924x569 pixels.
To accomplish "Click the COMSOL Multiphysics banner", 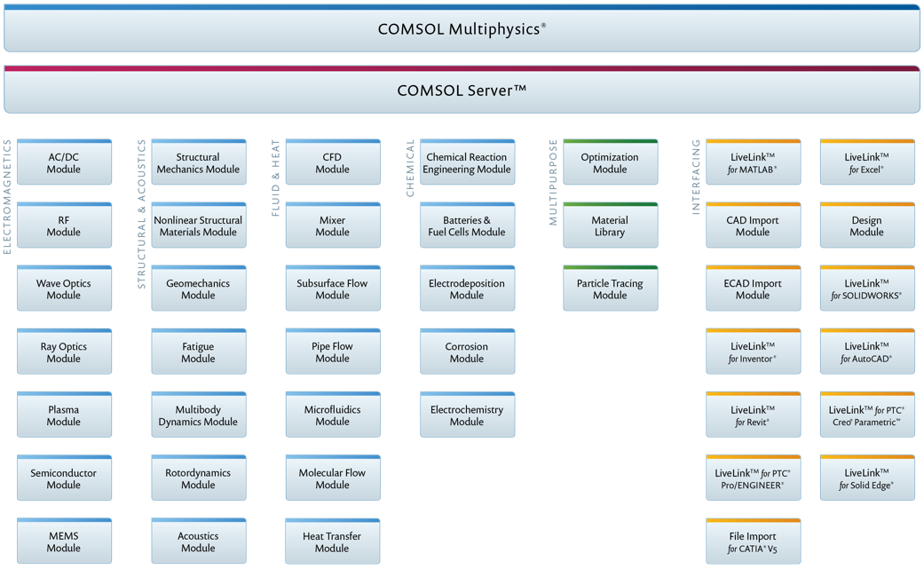I will pos(462,28).
